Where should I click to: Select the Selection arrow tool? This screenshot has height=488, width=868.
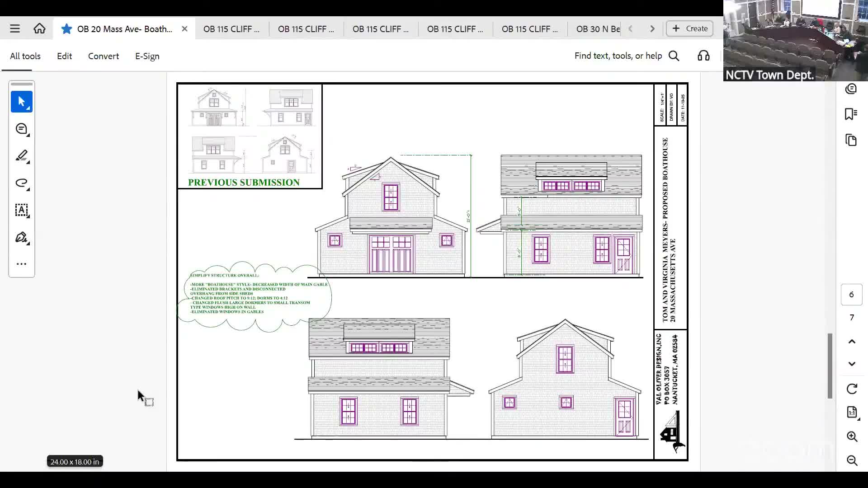click(21, 102)
